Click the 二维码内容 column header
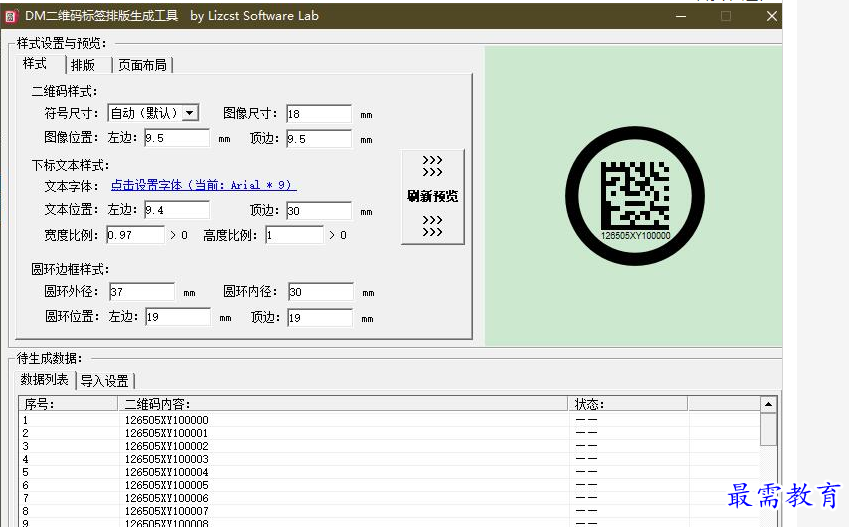The image size is (849, 527). tap(343, 404)
